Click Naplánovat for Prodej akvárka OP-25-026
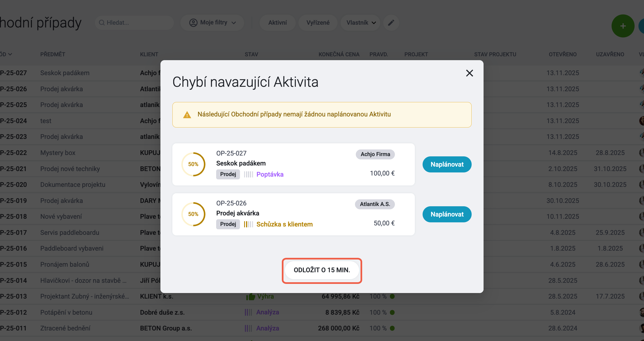Viewport: 644px width, 341px height. coord(447,214)
